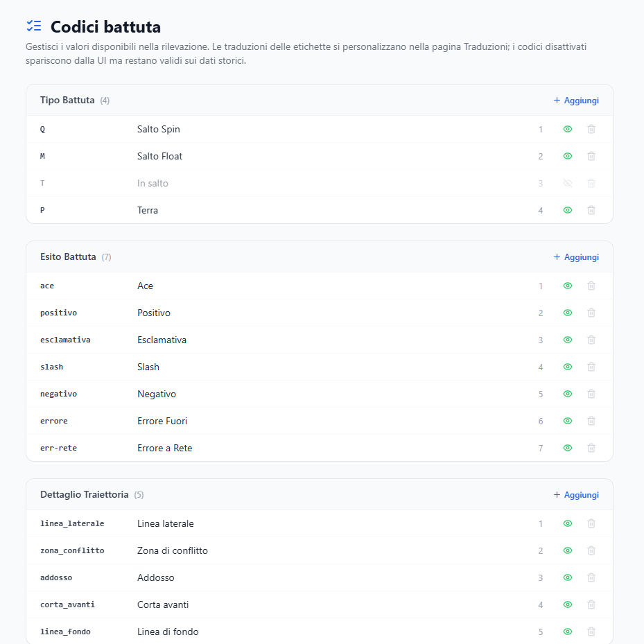Hide the Salto Spin code
The height and width of the screenshot is (644, 644).
point(568,130)
